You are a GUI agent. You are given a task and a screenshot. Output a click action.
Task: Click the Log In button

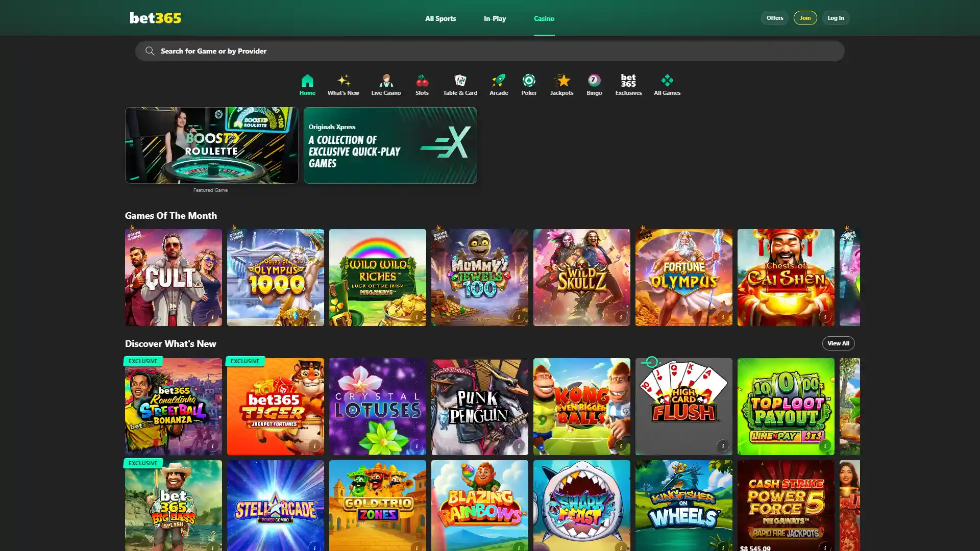(836, 18)
